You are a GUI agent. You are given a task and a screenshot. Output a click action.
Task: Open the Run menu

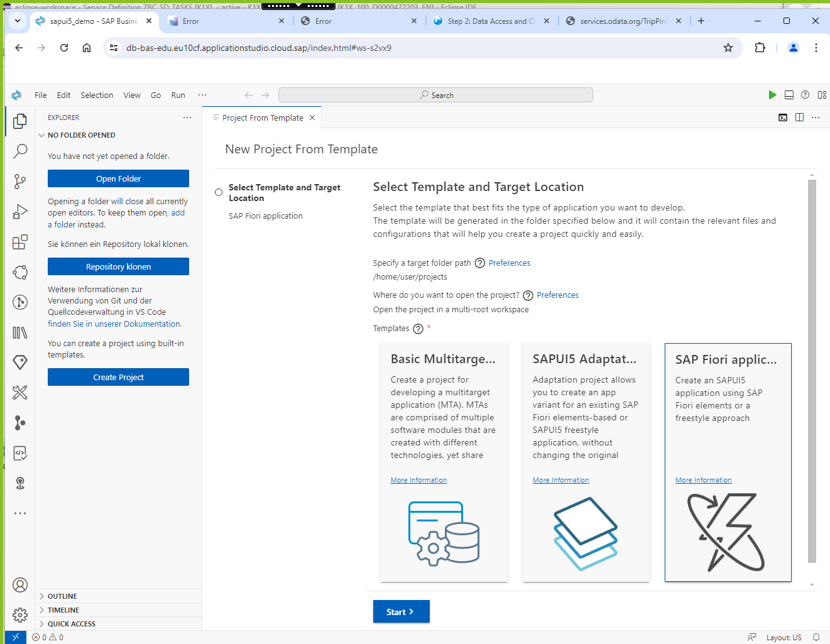(x=178, y=96)
